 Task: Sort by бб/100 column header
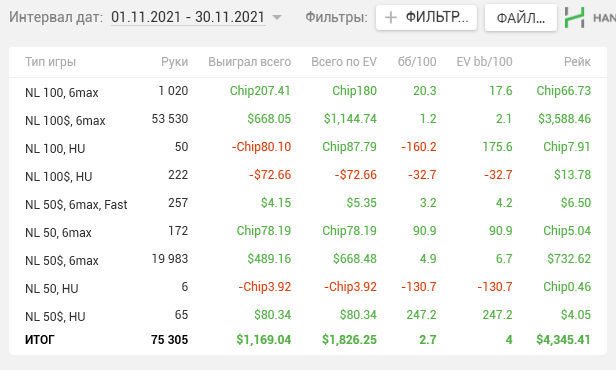[417, 62]
